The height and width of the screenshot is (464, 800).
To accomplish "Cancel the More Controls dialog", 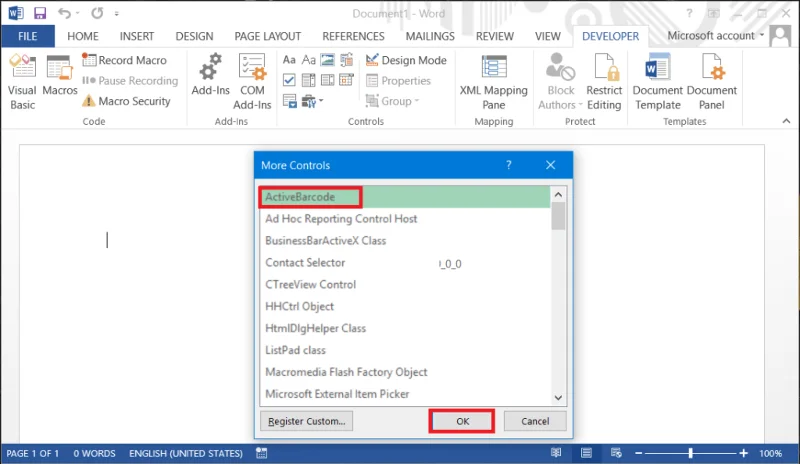I will tap(535, 421).
